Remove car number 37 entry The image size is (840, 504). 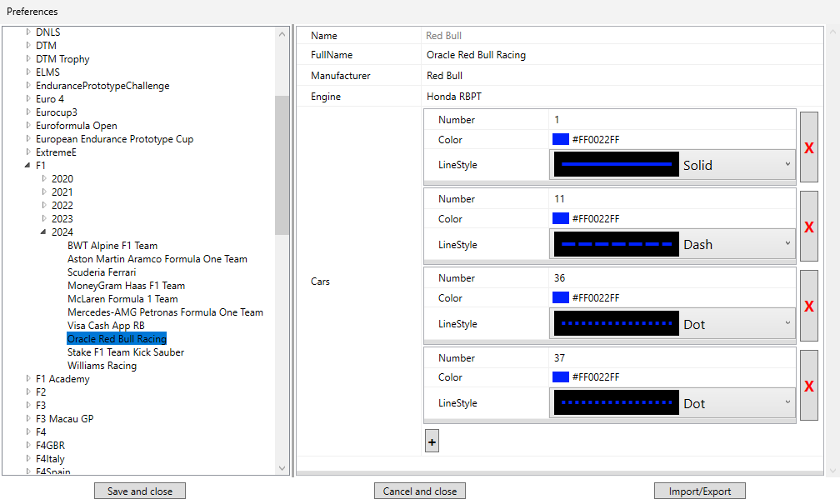[x=809, y=385]
